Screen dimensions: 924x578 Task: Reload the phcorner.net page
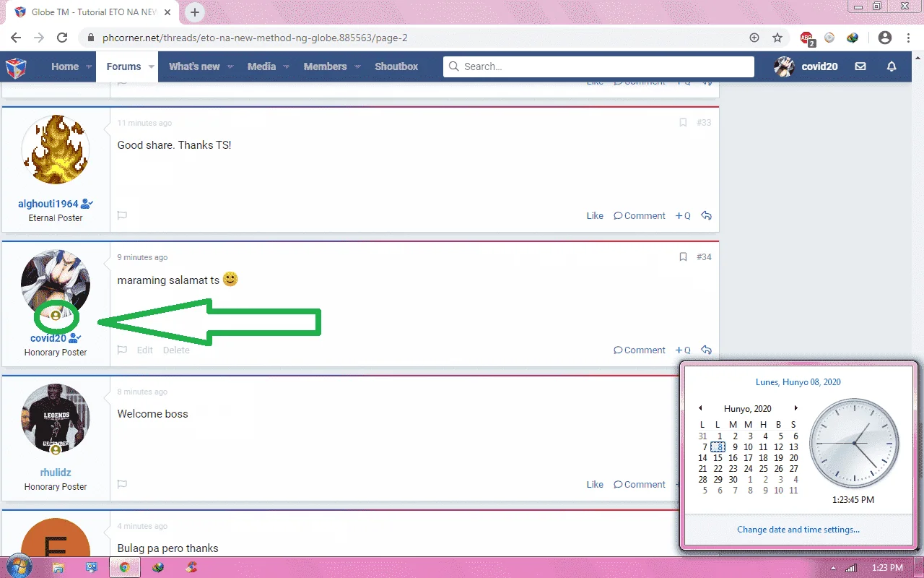pos(62,38)
